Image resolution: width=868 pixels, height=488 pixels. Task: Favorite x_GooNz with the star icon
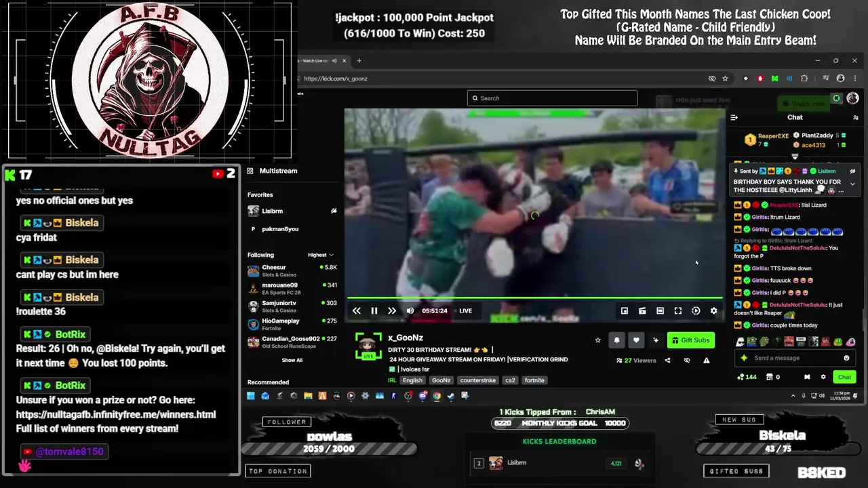click(597, 340)
